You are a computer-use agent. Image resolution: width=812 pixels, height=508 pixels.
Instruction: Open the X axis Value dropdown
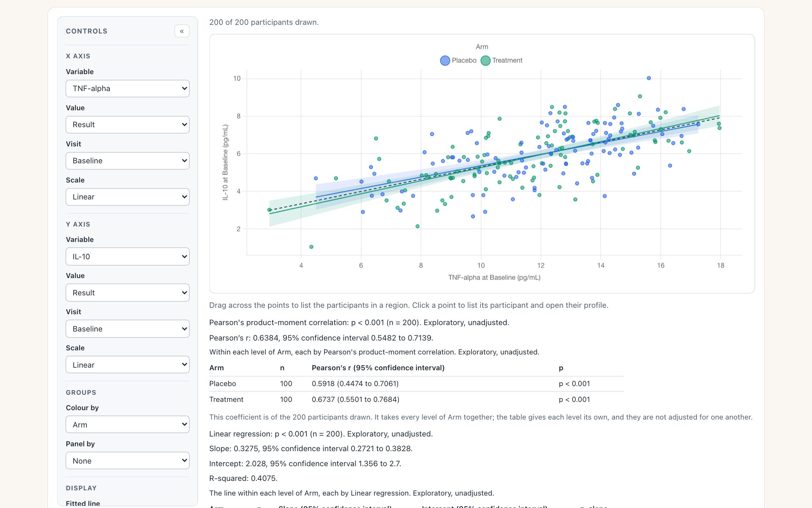[127, 125]
